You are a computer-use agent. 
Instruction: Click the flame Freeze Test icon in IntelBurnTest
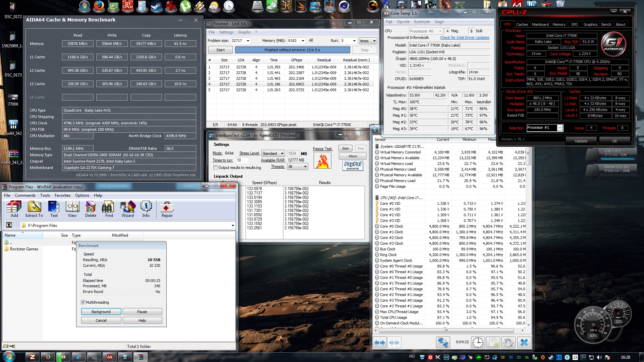tap(323, 161)
